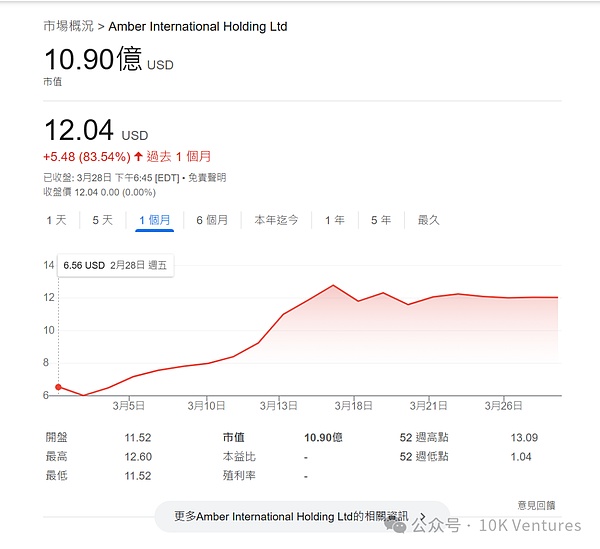Select the active 1 個月 tab
Viewport: 600px width, 549px height.
click(155, 220)
